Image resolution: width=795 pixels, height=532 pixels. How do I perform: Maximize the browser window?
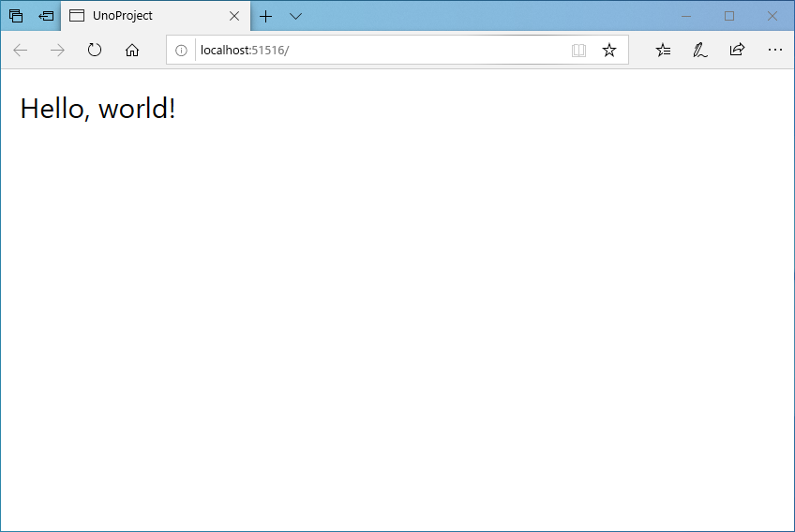(x=729, y=16)
